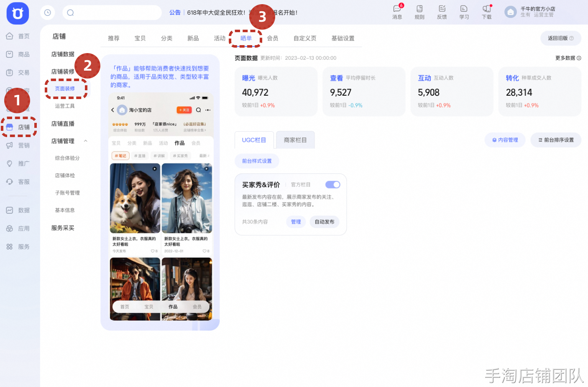Switch to 推荐 tab

pos(114,38)
